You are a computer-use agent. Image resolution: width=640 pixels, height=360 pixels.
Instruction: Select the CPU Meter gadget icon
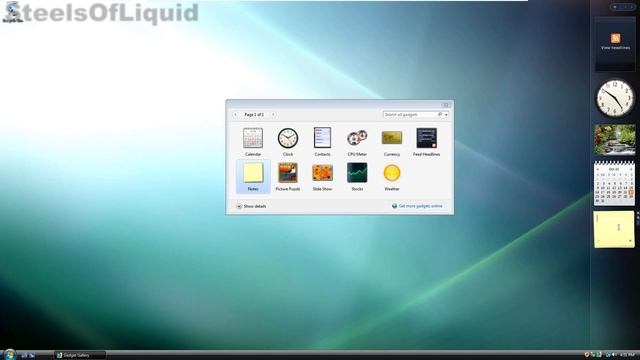[357, 138]
